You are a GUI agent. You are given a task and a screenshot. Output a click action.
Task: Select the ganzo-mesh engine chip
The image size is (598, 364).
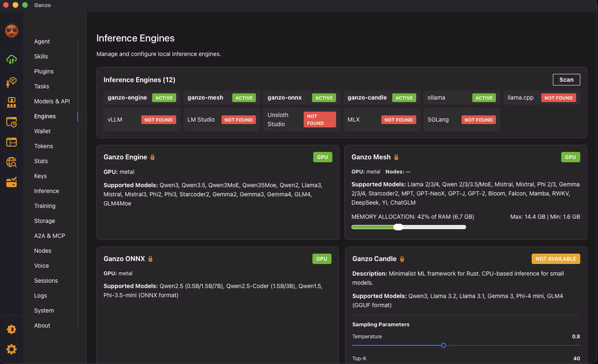[x=222, y=98]
